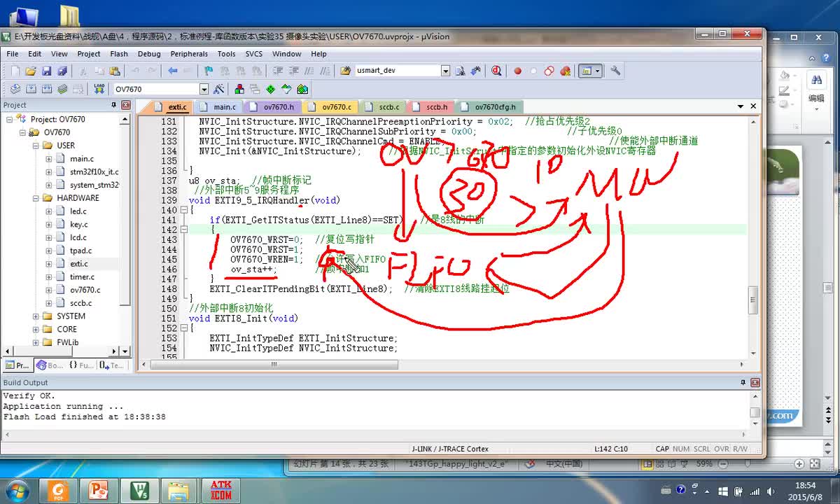The width and height of the screenshot is (840, 504).
Task: Collapse the HARDWARE folder
Action: pyautogui.click(x=36, y=198)
